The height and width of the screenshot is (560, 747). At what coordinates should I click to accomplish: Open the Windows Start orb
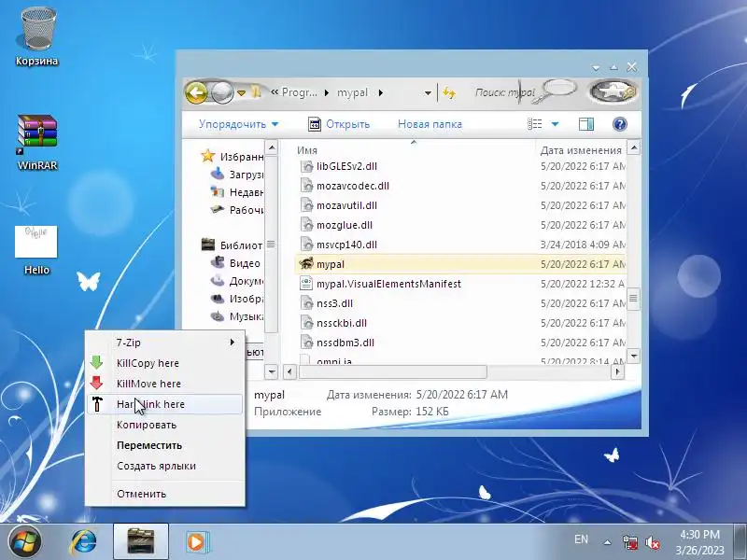click(25, 542)
